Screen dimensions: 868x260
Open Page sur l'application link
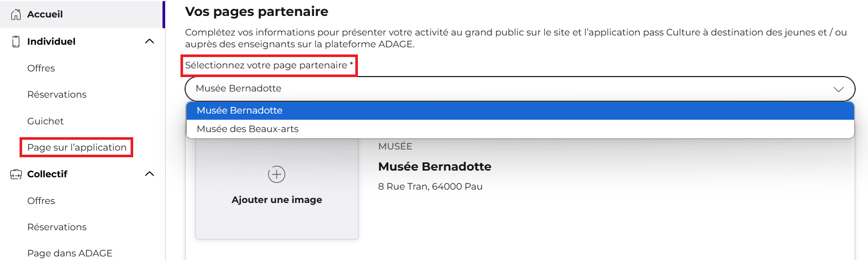[x=77, y=147]
